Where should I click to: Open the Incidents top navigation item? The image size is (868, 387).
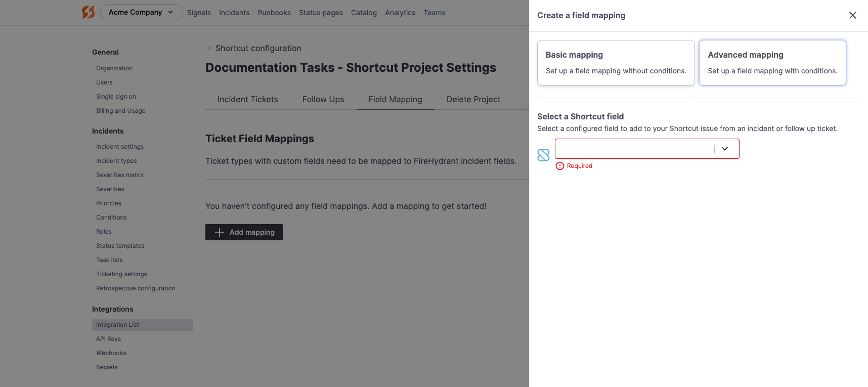[x=234, y=13]
